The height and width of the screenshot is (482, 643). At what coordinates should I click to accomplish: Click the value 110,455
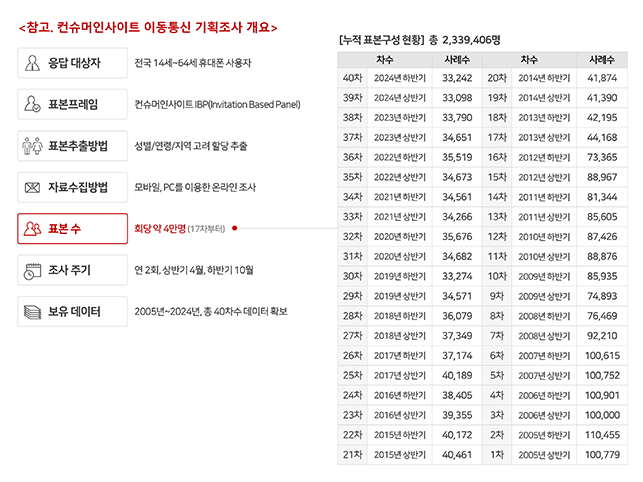click(602, 435)
